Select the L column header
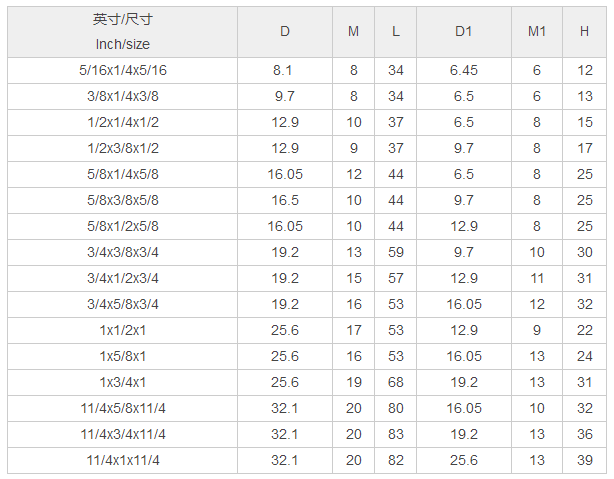 click(x=396, y=32)
